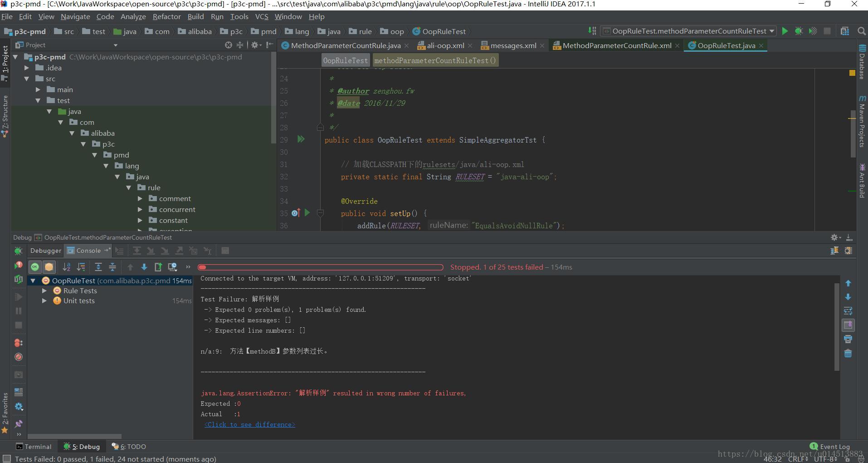Click scroll console up arrow
Image resolution: width=868 pixels, height=463 pixels.
(x=848, y=283)
